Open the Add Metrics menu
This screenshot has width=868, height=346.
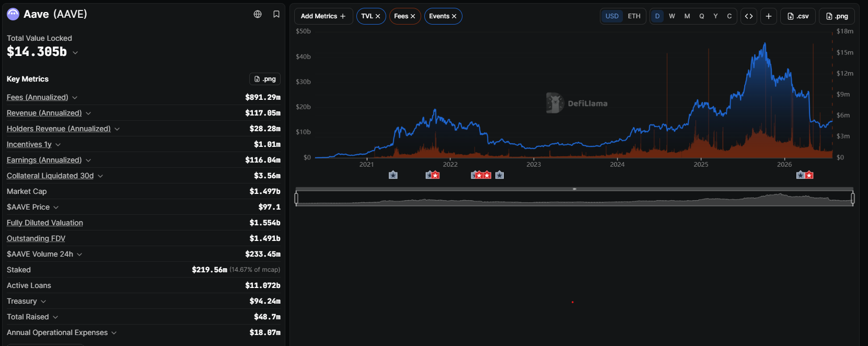coord(323,16)
